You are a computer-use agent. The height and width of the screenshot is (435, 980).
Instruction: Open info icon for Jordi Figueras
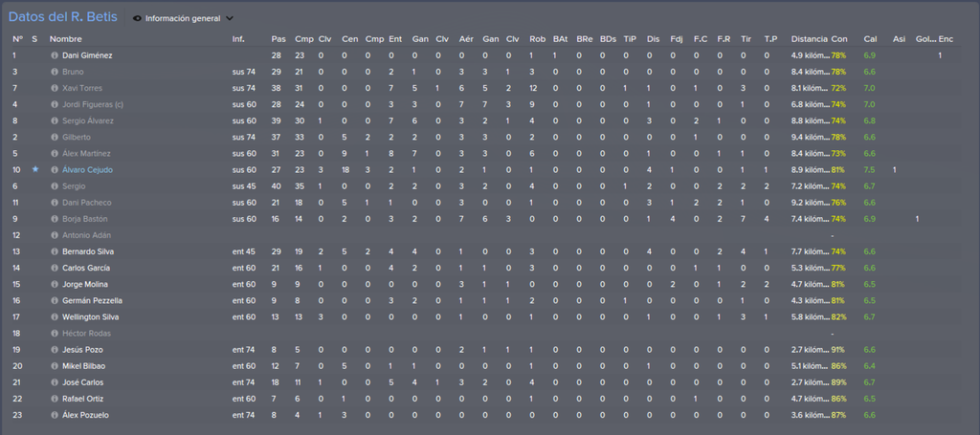(x=55, y=104)
